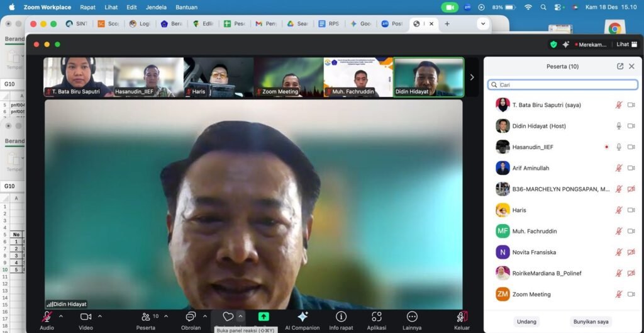Click the green share screen icon
Viewport: 644px width, 333px height.
click(x=264, y=317)
